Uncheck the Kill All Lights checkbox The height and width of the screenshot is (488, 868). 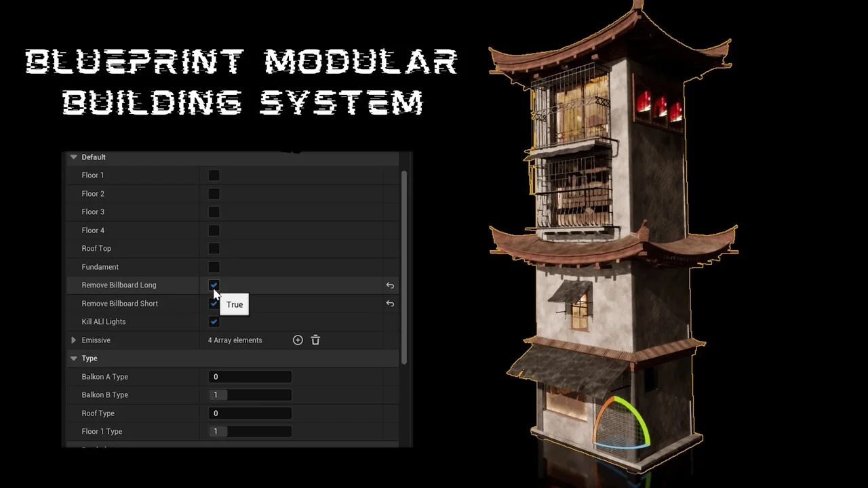coord(214,322)
